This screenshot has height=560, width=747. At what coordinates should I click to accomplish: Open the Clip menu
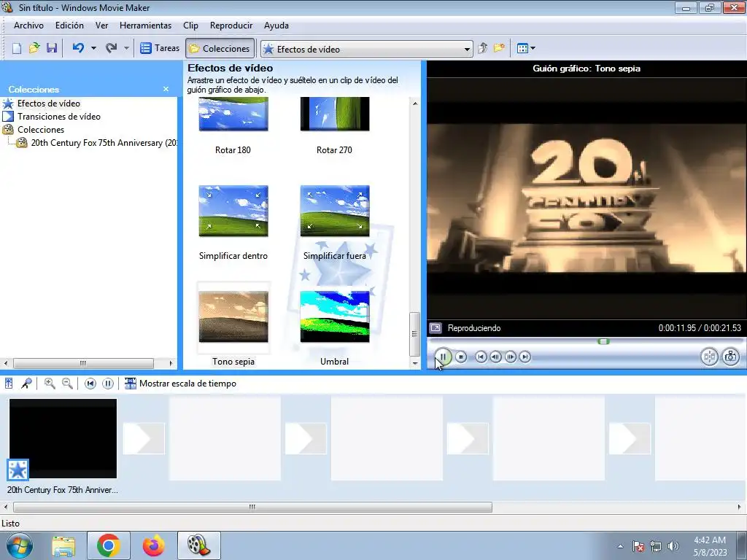click(190, 26)
